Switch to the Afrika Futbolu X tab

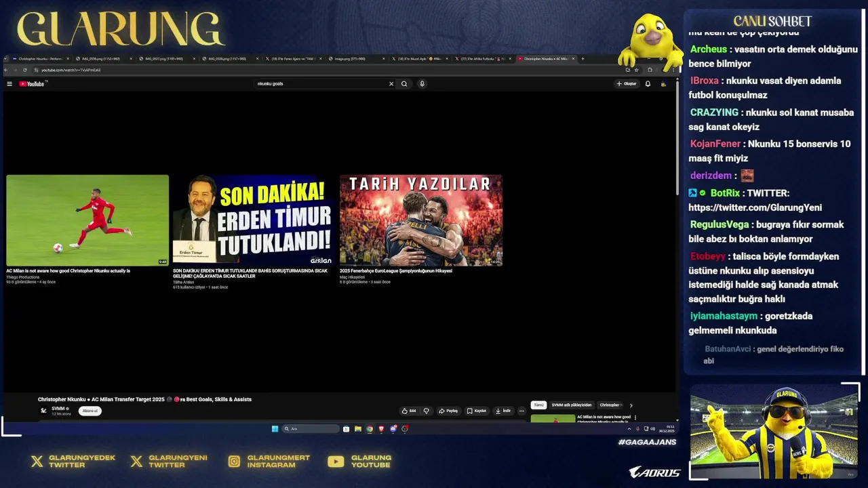pyautogui.click(x=482, y=59)
